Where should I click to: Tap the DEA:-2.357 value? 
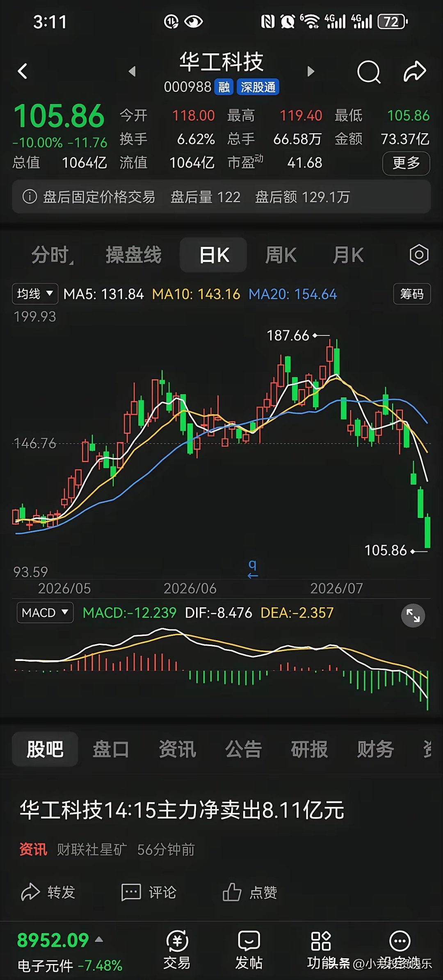click(x=297, y=613)
